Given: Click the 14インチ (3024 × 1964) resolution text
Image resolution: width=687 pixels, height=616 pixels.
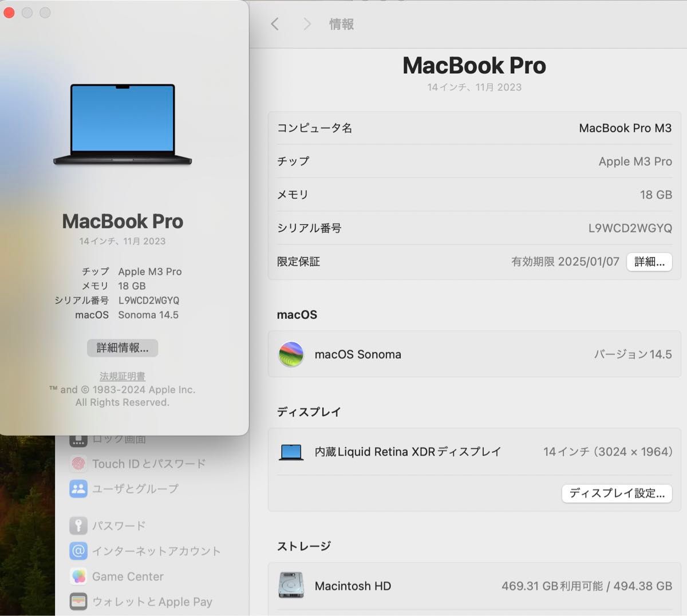Looking at the screenshot, I should [x=607, y=452].
